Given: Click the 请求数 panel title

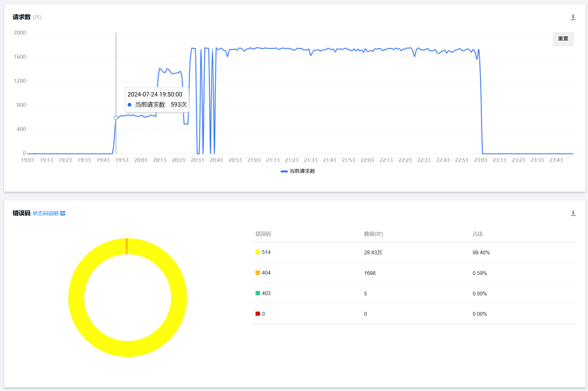Looking at the screenshot, I should coord(22,17).
